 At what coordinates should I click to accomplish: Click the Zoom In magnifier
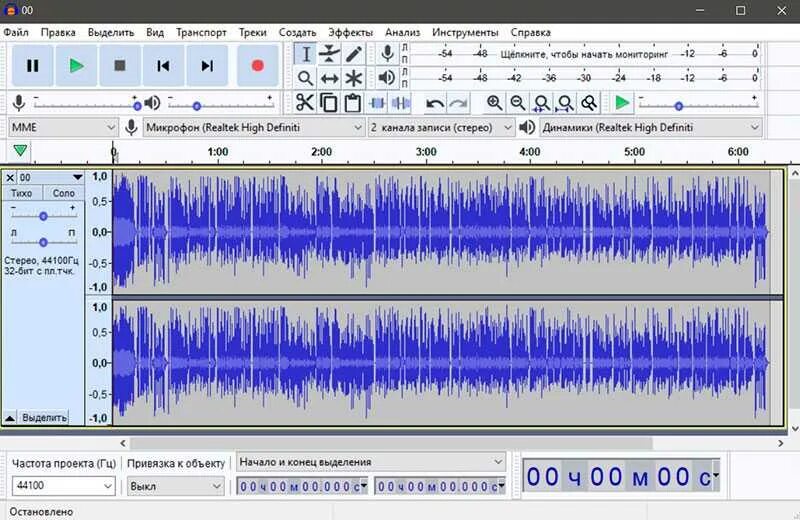(x=494, y=103)
